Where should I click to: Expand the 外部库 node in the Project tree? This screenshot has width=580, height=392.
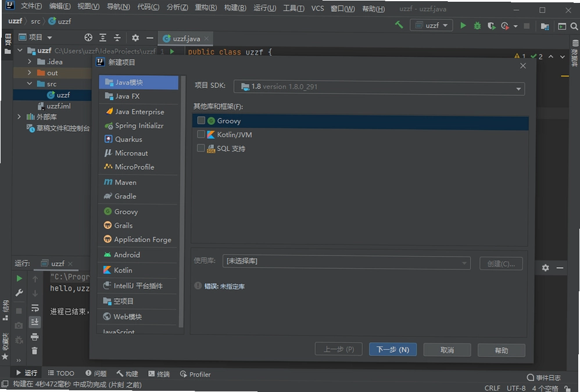pos(19,117)
